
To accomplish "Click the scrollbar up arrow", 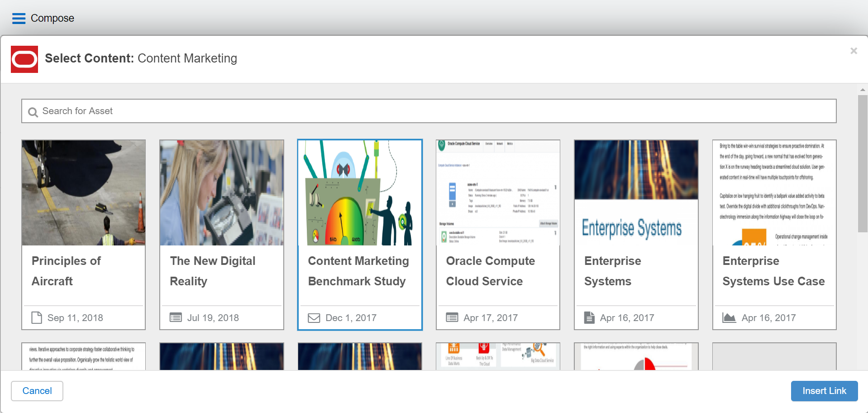I will 863,90.
